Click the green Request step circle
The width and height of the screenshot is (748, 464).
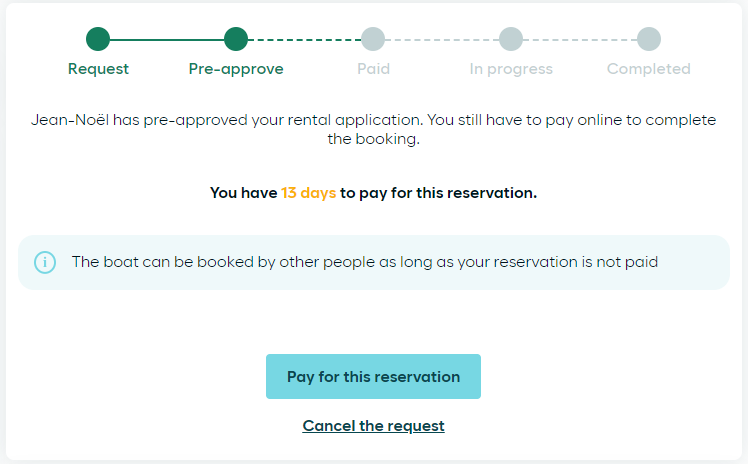(x=98, y=39)
